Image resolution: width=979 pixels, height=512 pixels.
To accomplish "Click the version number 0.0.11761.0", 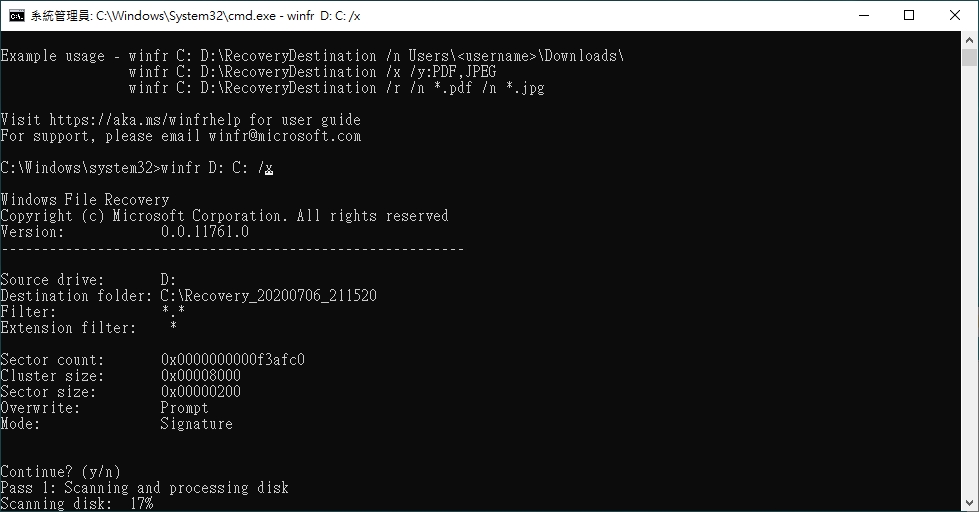I will click(x=204, y=232).
